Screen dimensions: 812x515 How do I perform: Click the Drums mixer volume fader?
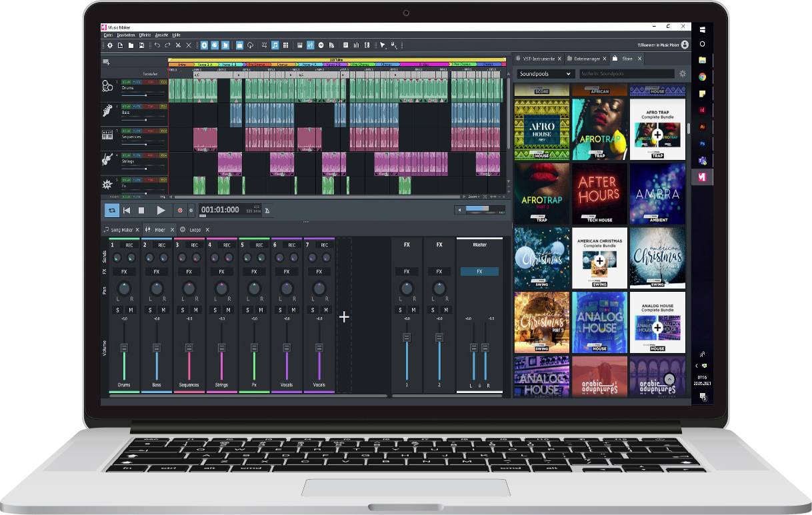tap(124, 348)
